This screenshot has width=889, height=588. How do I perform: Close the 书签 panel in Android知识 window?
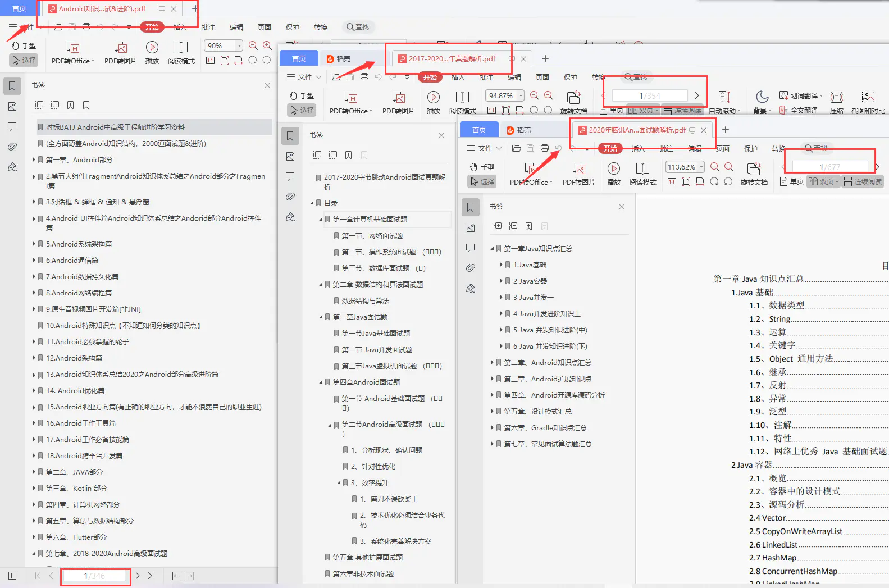(267, 85)
